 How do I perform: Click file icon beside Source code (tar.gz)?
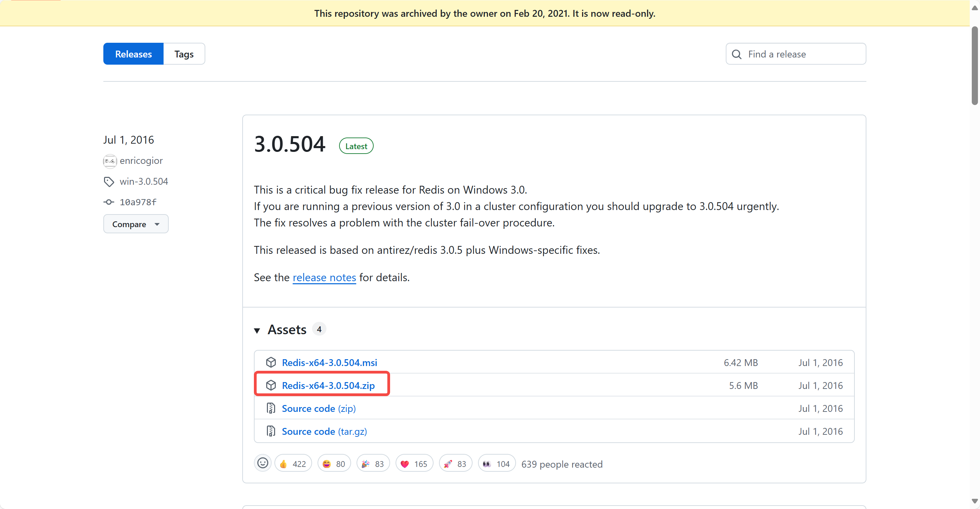[x=271, y=431]
